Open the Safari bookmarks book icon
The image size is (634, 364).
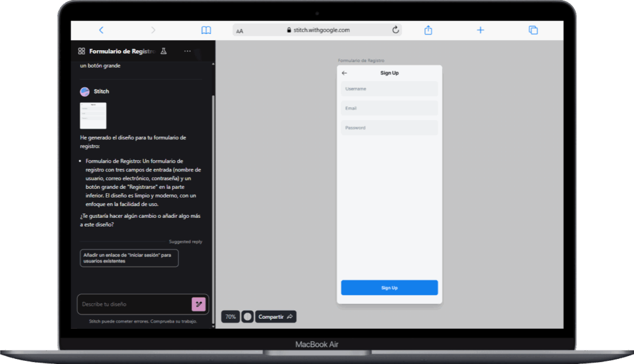(x=206, y=30)
